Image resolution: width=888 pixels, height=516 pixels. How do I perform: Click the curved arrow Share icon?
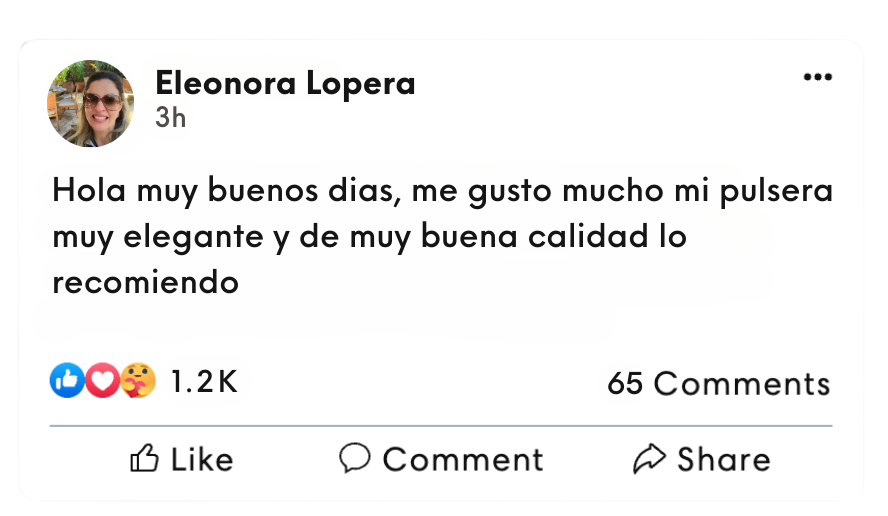click(649, 458)
